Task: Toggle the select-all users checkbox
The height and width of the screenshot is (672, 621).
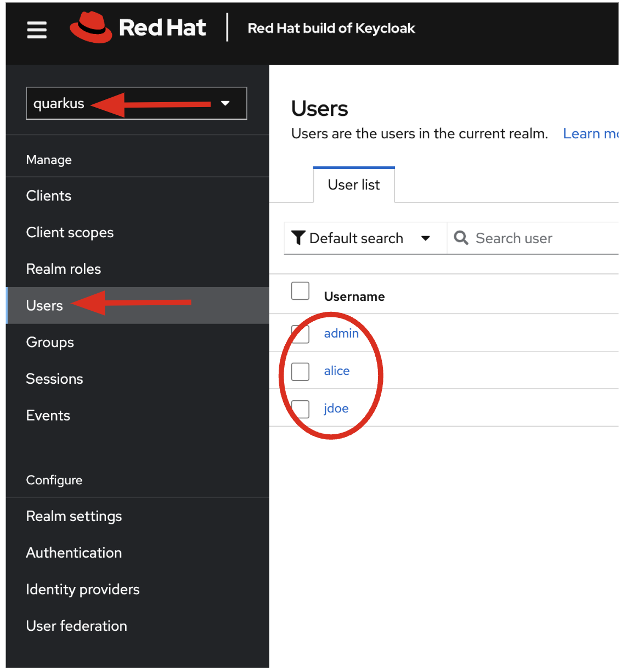Action: click(300, 291)
